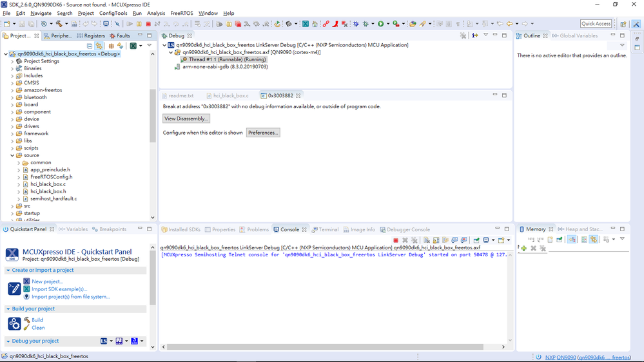Click Import project(s) from file system link
The height and width of the screenshot is (362, 644).
tap(71, 297)
